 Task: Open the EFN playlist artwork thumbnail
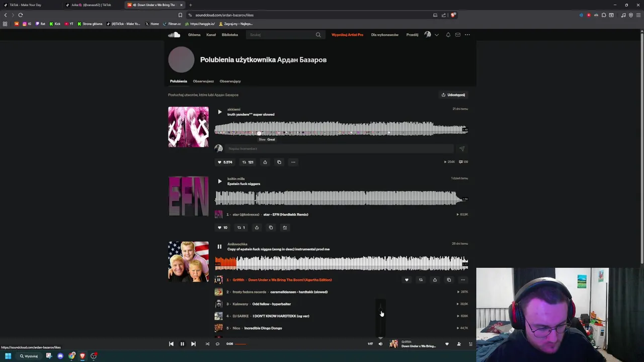[x=188, y=196]
